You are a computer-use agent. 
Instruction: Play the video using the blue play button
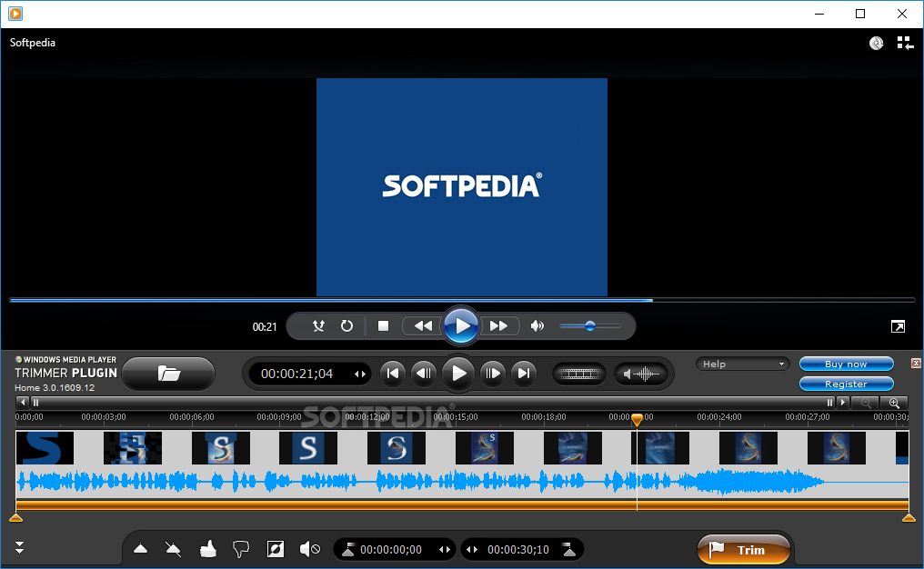461,325
